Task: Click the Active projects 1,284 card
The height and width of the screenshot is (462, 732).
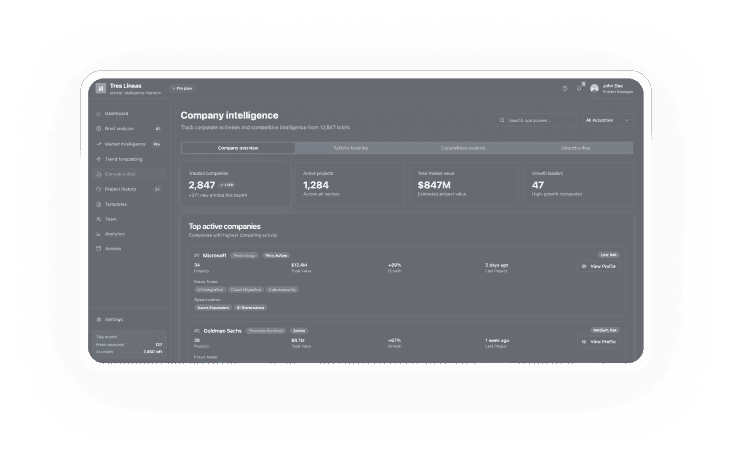Action: point(350,184)
